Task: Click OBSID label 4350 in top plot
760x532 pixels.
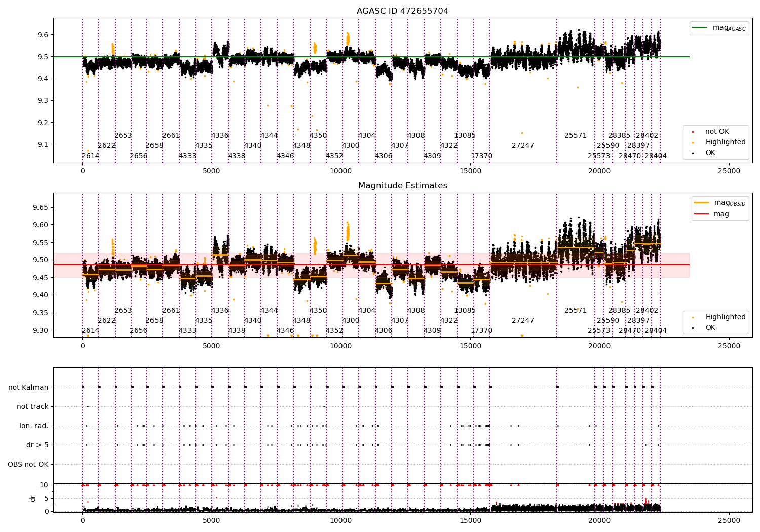Action: 318,136
